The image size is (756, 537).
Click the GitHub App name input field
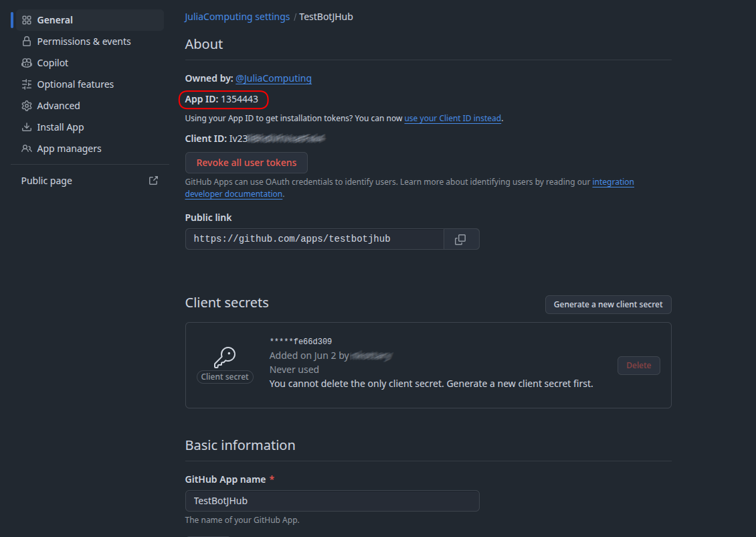(x=333, y=501)
